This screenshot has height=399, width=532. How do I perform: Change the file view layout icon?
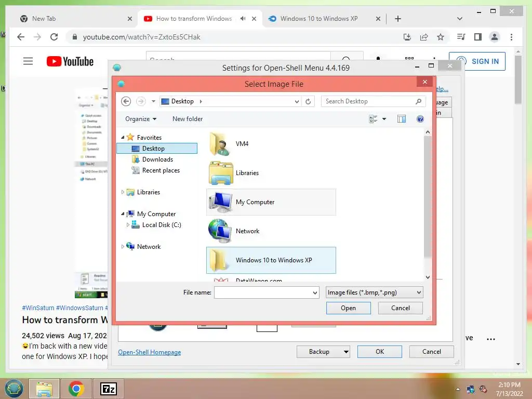(x=373, y=119)
